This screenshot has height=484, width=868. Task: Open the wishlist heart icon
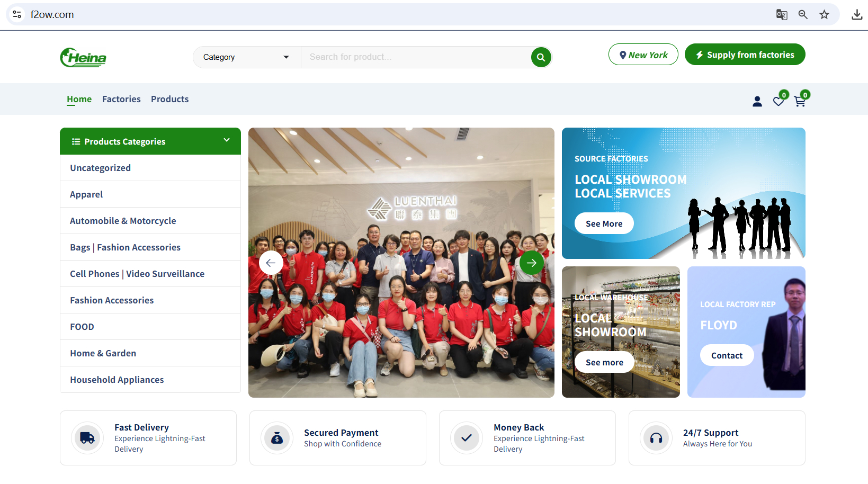point(778,101)
